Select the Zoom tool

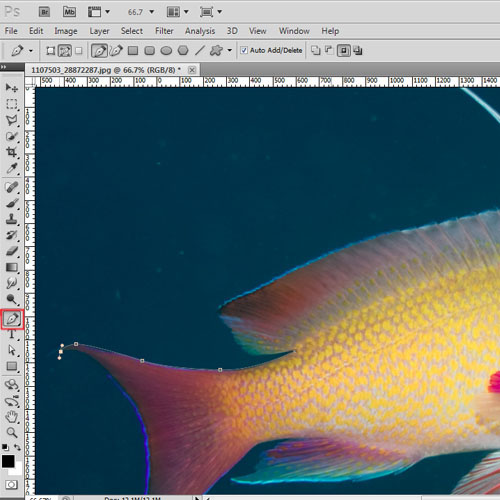[x=12, y=433]
